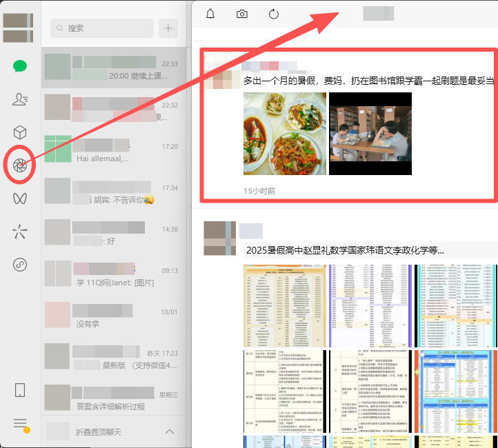
Task: Refresh the Moments feed
Action: pos(274,14)
